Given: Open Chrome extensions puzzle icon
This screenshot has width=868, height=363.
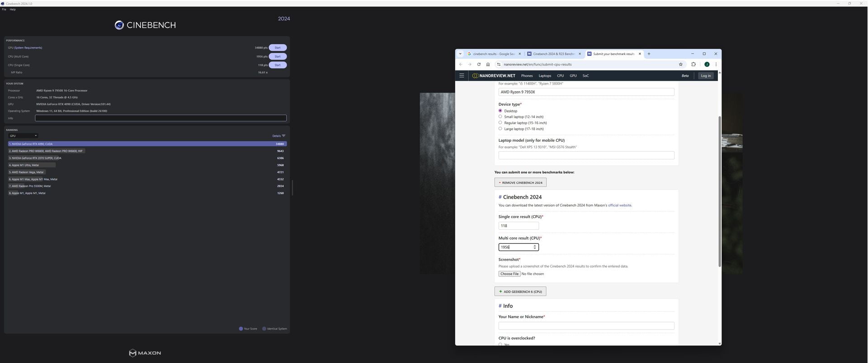Looking at the screenshot, I should tap(693, 64).
